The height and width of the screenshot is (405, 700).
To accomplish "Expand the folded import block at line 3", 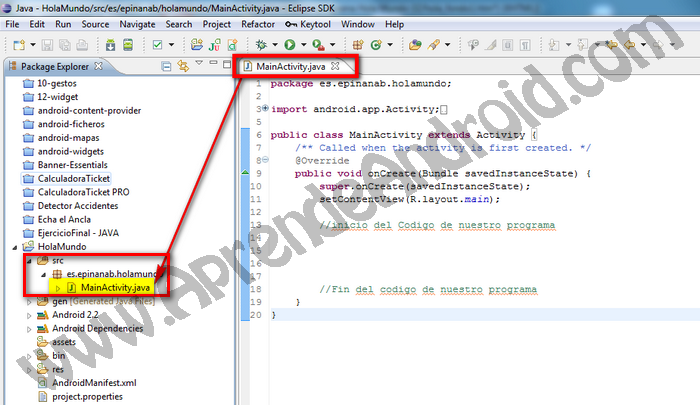I will coord(265,108).
